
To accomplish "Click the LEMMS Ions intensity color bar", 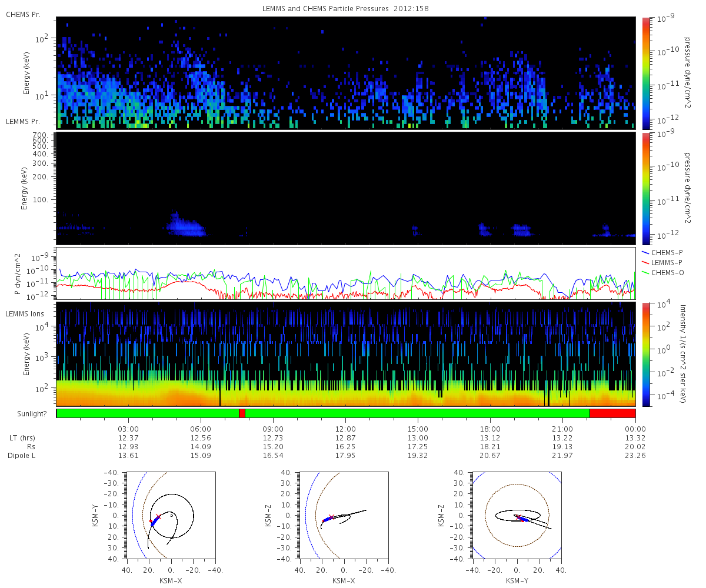I will pyautogui.click(x=646, y=354).
